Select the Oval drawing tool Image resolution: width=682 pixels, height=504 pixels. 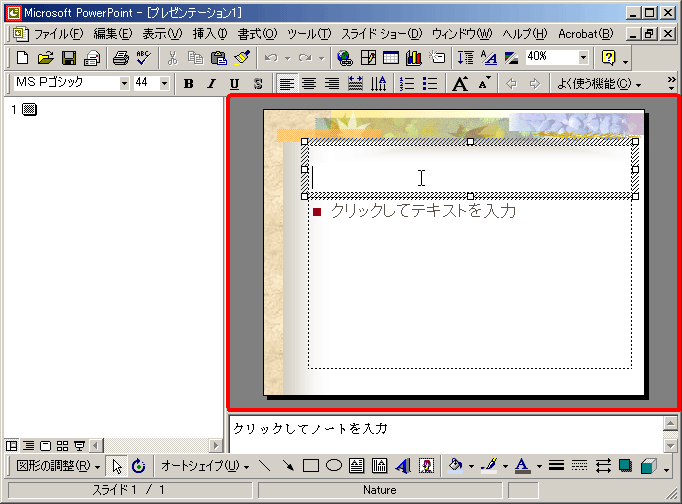334,466
